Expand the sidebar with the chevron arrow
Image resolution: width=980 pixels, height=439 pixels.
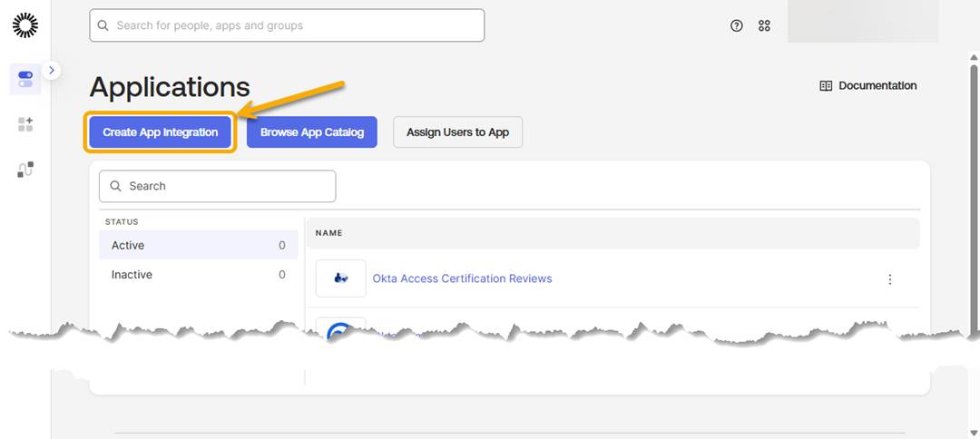[52, 71]
